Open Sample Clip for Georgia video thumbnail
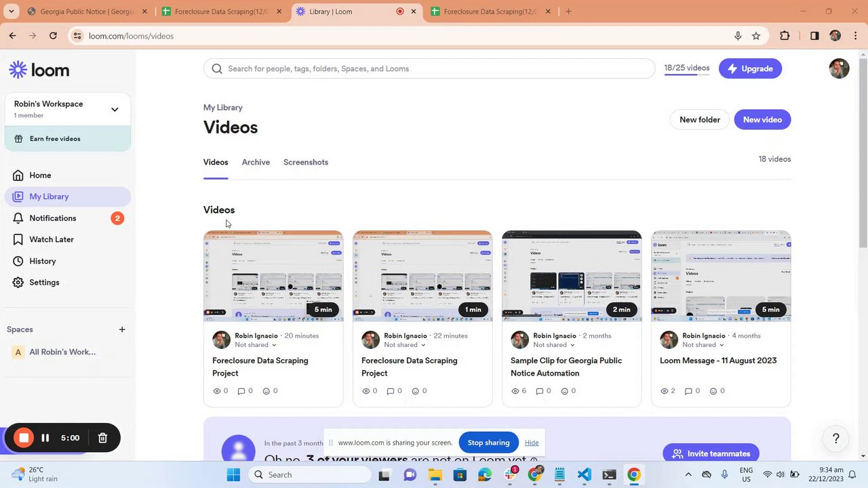The height and width of the screenshot is (488, 868). pyautogui.click(x=572, y=276)
